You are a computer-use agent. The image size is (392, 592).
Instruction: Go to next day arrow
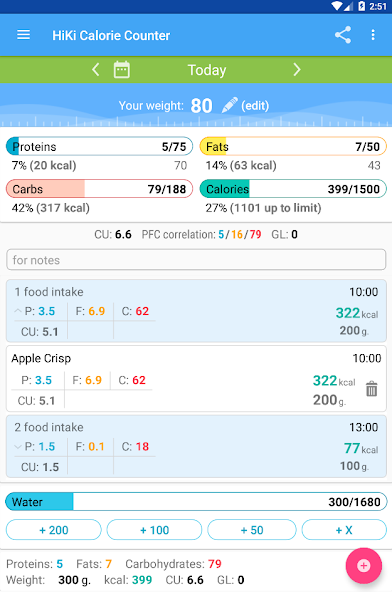(x=297, y=70)
